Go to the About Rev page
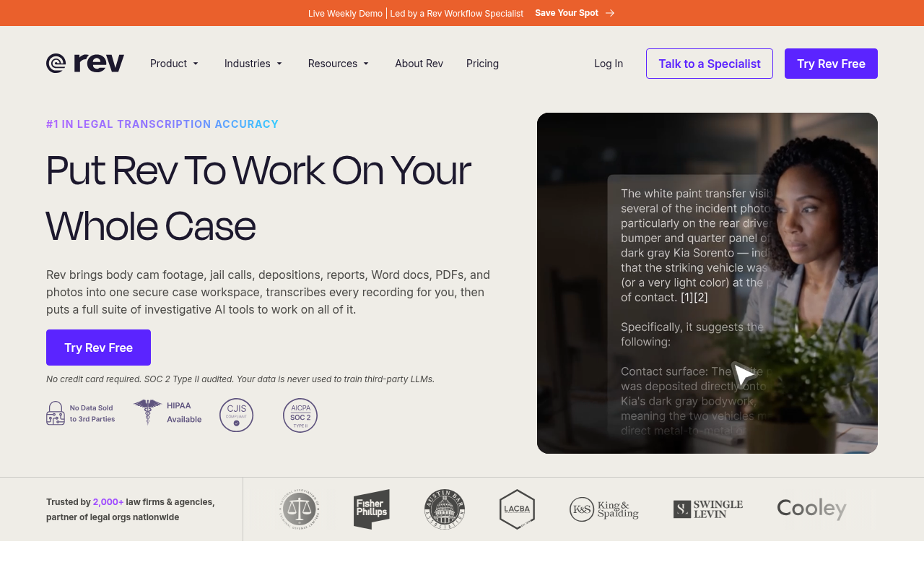Image resolution: width=924 pixels, height=578 pixels. [x=419, y=64]
